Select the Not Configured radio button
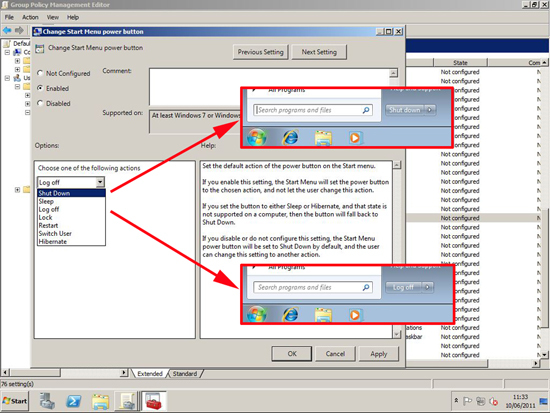550x413 pixels. pyautogui.click(x=40, y=73)
